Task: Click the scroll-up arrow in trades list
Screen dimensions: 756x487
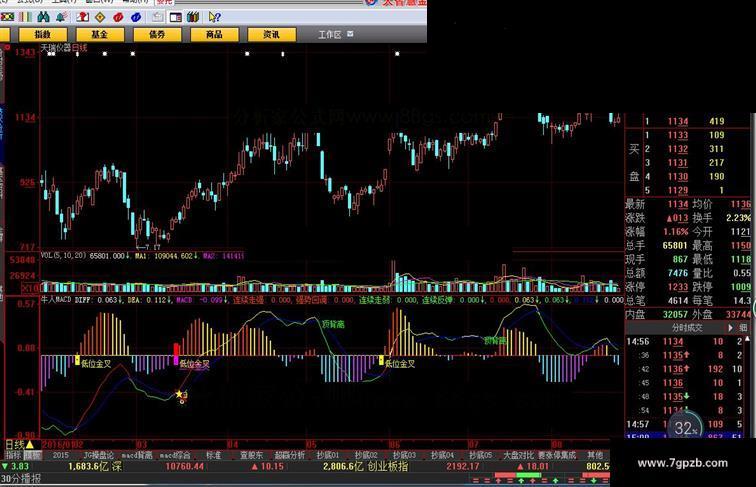Action: [747, 339]
